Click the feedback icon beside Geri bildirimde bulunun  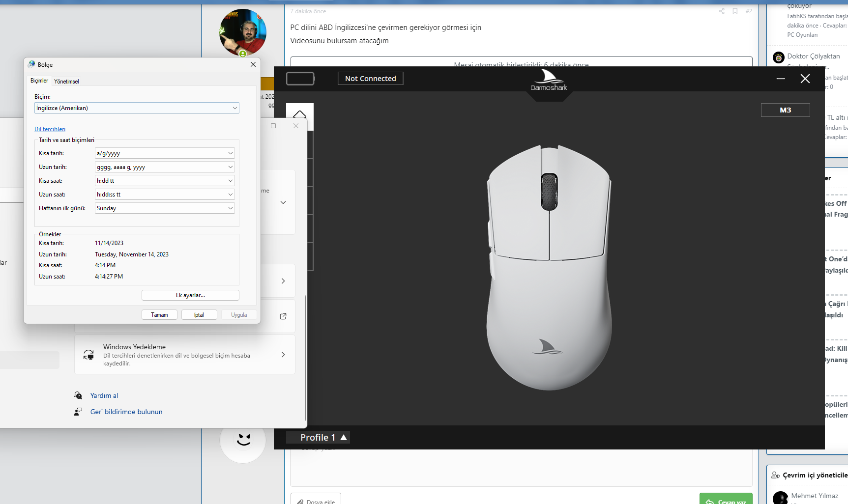click(78, 412)
